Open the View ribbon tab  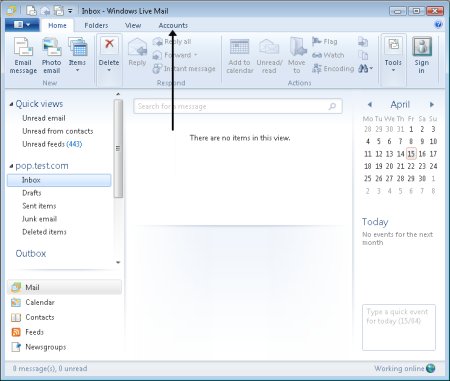click(x=133, y=25)
